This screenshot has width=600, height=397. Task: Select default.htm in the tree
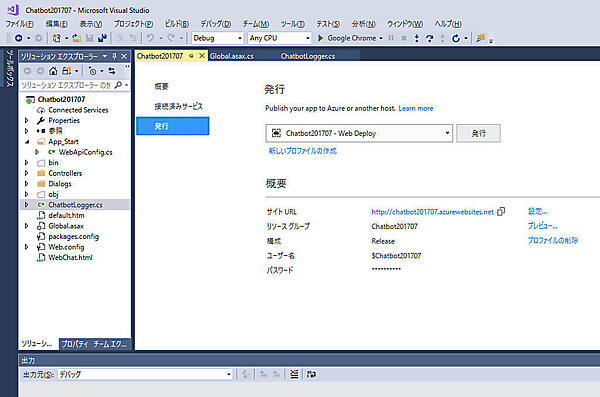click(x=66, y=215)
